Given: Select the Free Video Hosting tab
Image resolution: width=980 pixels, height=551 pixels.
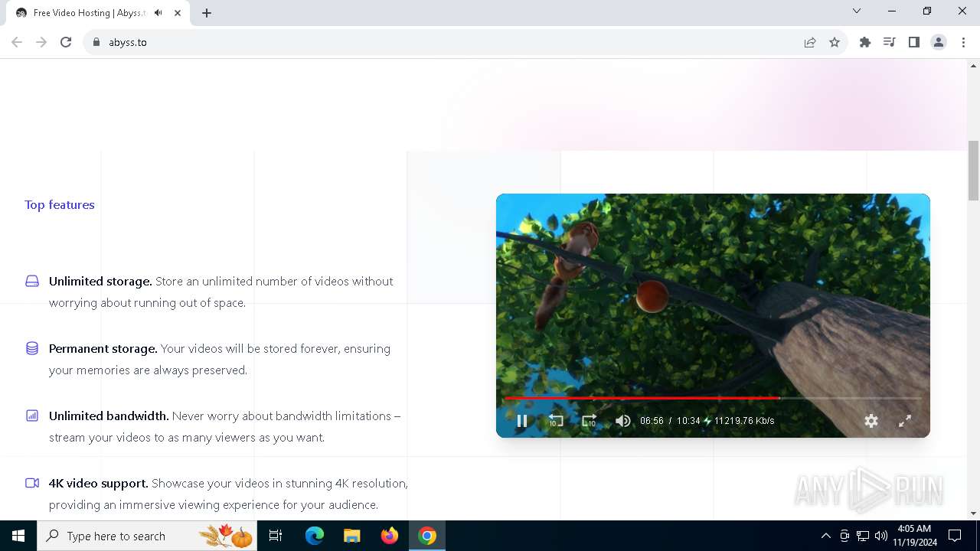Looking at the screenshot, I should tap(99, 13).
